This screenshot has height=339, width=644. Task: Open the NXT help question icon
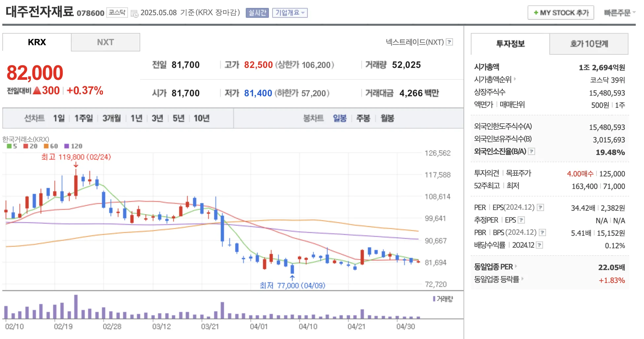pos(449,42)
